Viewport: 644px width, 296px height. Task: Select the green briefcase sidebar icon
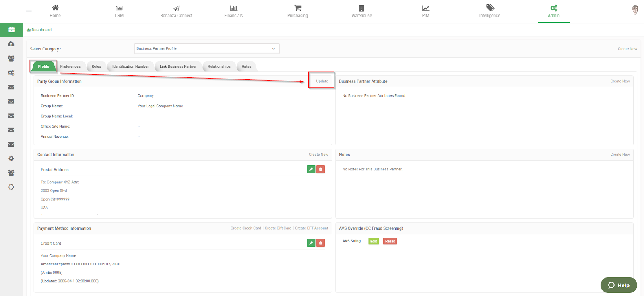pos(11,29)
